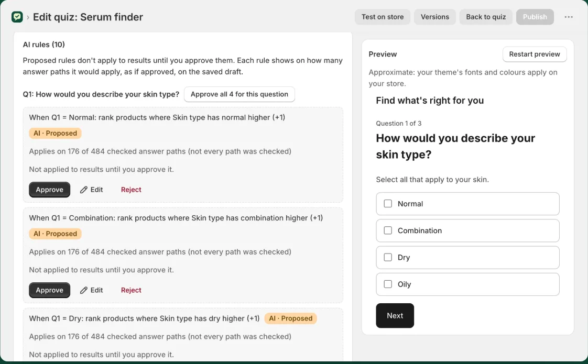Image resolution: width=588 pixels, height=364 pixels.
Task: Click the 'When Q1 = Dry' rule text
Action: click(144, 318)
